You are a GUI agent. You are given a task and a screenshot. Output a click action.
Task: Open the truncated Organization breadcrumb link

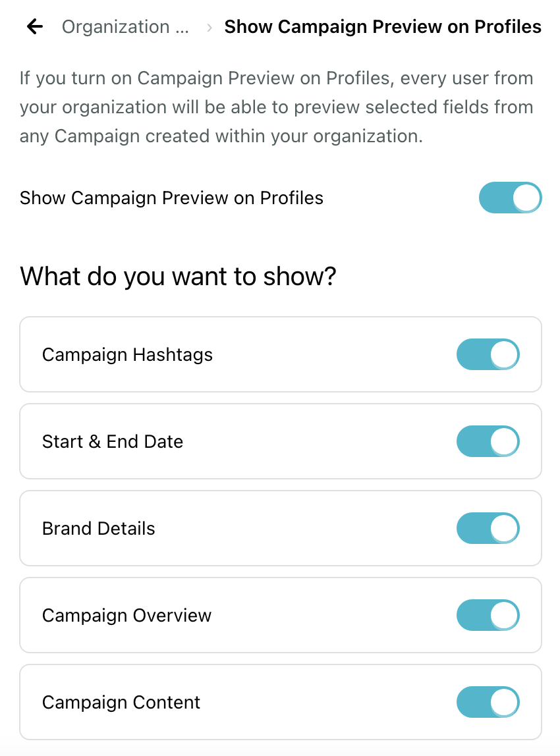125,27
